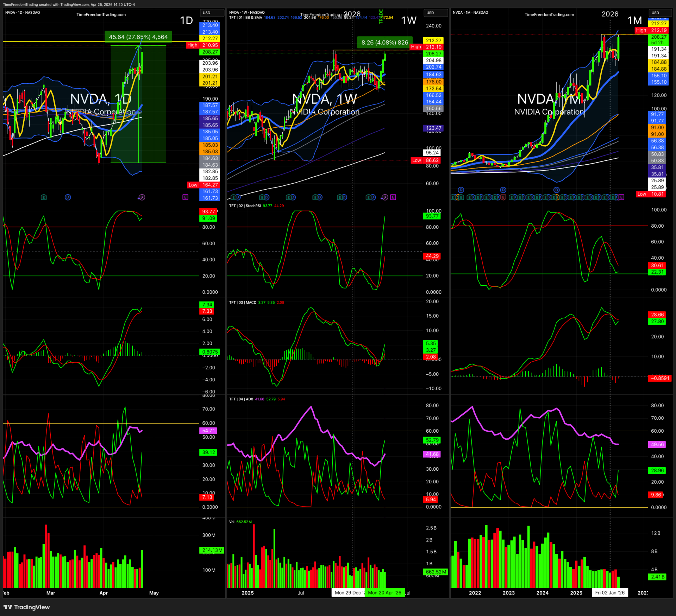Click NVDA · 1D · NASDAQ symbol label
Screen dimensions: 676x616
[23, 13]
